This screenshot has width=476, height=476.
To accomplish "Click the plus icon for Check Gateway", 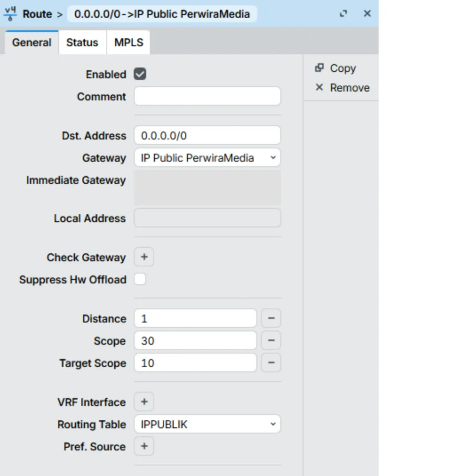I will 144,257.
